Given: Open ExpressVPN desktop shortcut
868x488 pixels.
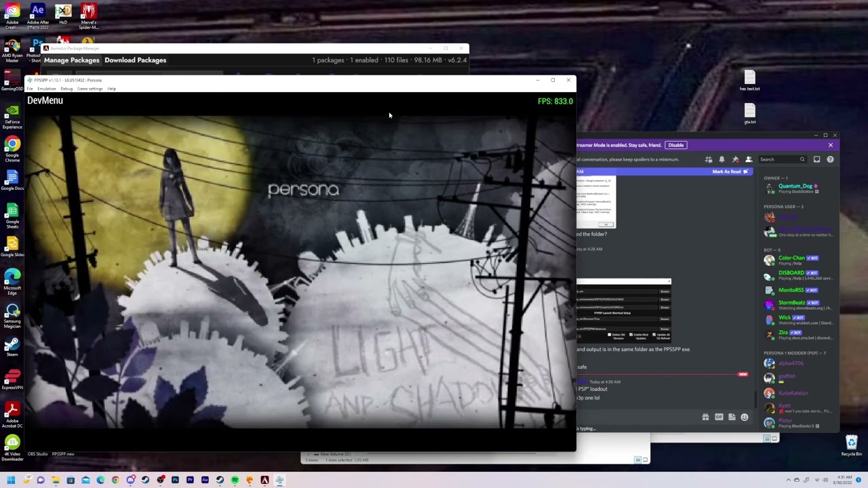Looking at the screenshot, I should point(12,381).
